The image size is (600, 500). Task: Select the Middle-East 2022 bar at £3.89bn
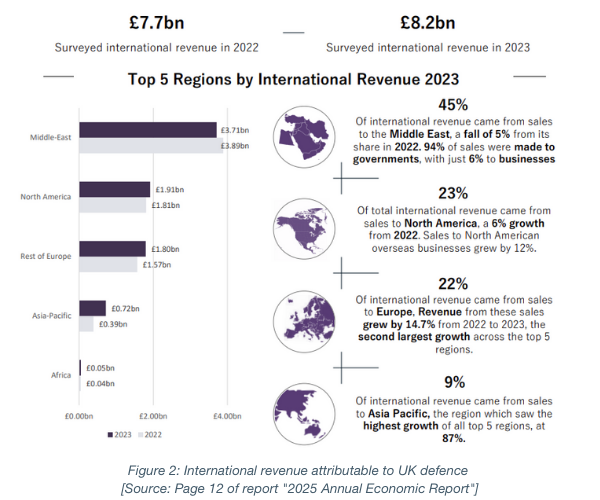click(x=150, y=146)
